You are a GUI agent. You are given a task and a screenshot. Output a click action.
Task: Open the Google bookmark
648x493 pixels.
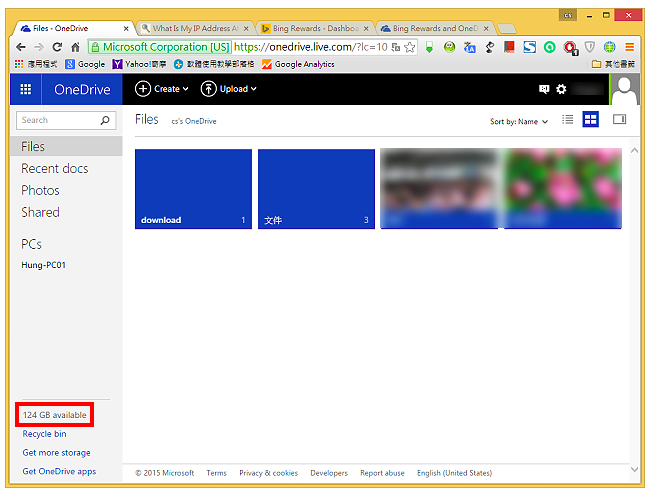click(86, 64)
